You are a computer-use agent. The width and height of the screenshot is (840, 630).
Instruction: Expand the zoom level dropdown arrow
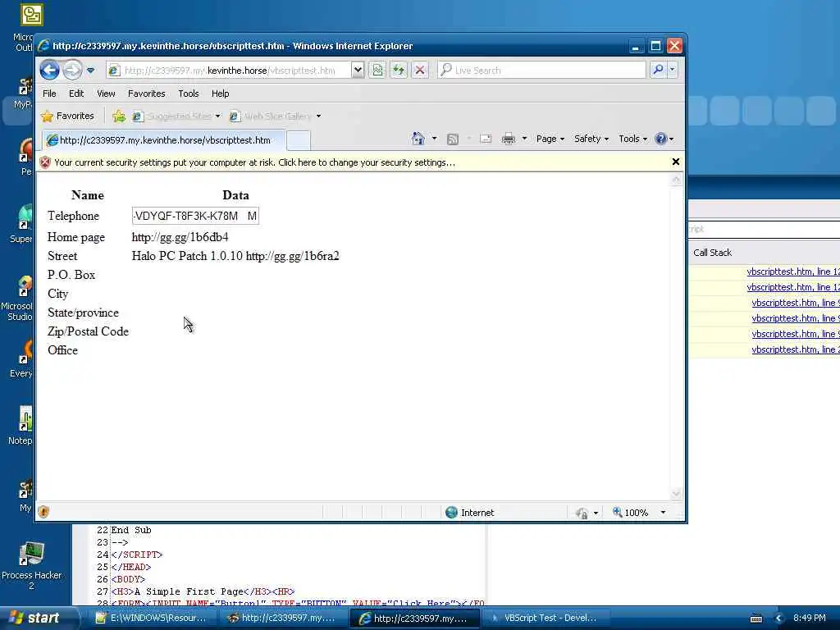[663, 513]
